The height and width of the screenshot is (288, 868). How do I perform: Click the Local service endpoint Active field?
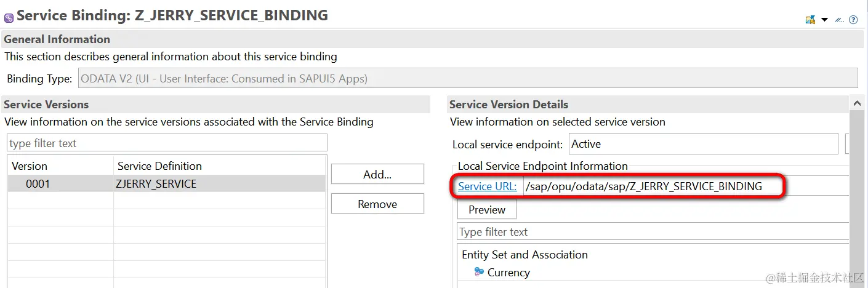703,144
